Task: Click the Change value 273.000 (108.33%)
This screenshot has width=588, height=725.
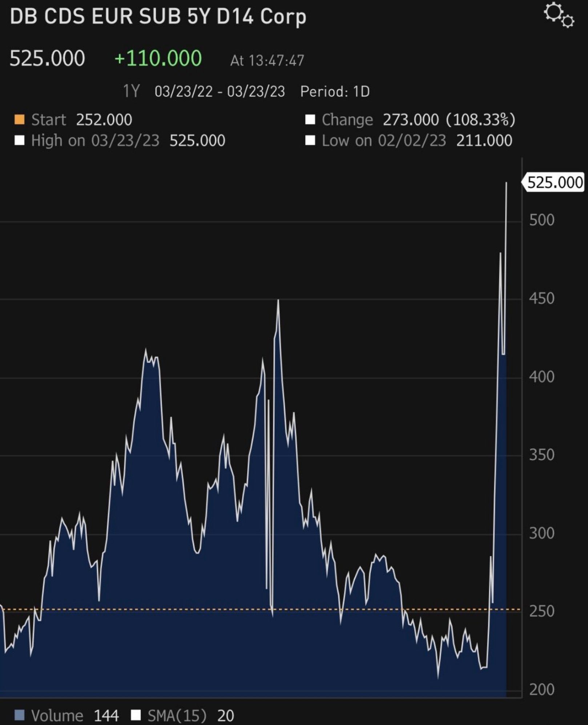Action: (x=449, y=120)
